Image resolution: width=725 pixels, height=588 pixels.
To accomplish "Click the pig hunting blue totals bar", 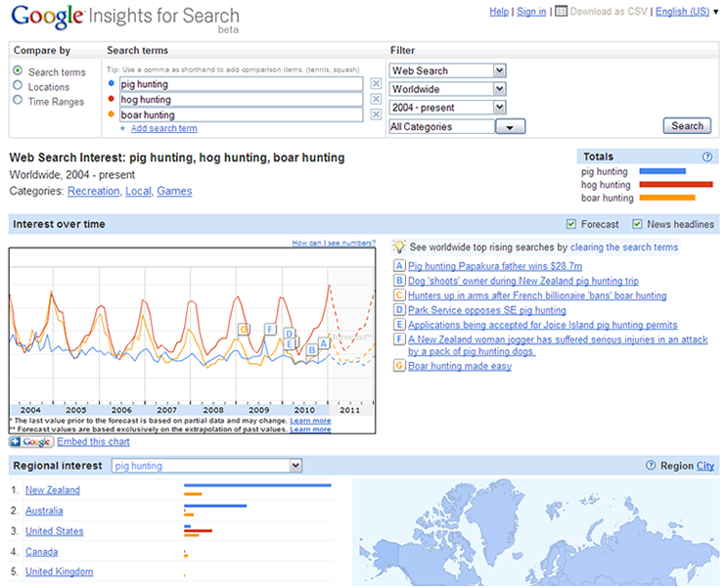I will point(662,171).
